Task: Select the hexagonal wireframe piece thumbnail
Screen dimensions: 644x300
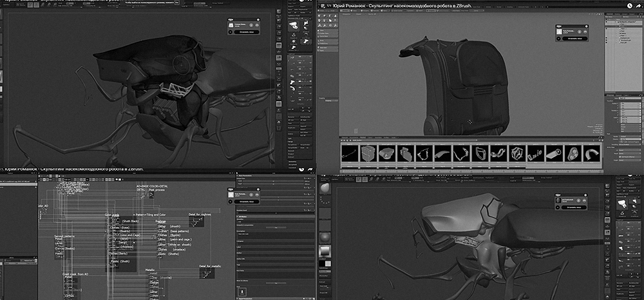Action: (x=517, y=153)
